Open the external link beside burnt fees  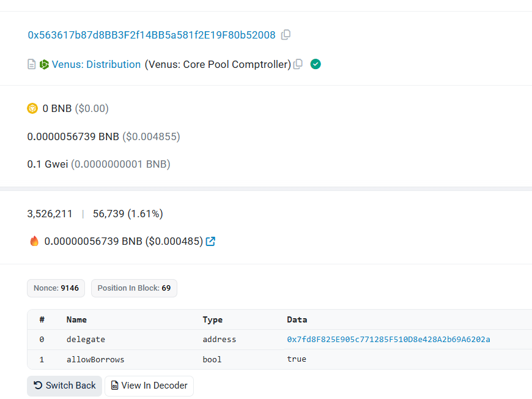coord(210,241)
